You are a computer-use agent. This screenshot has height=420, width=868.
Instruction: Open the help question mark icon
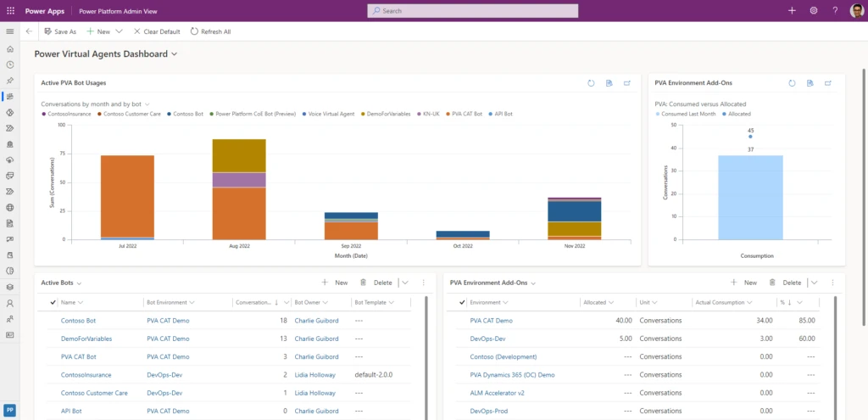pos(835,11)
